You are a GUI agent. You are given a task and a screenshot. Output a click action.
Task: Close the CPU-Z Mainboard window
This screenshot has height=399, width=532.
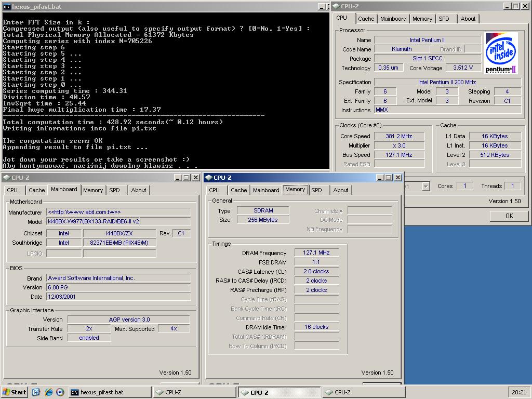[196, 178]
